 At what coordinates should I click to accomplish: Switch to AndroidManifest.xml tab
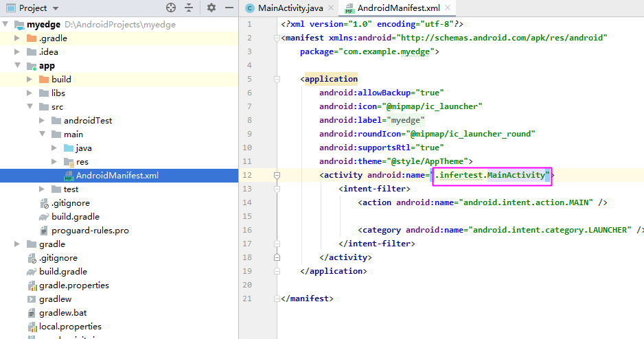pyautogui.click(x=398, y=8)
